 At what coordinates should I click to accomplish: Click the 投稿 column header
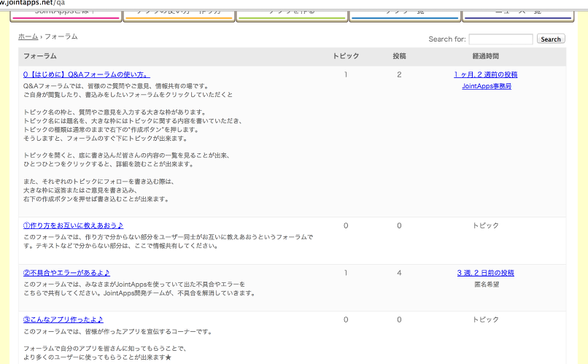pyautogui.click(x=399, y=56)
